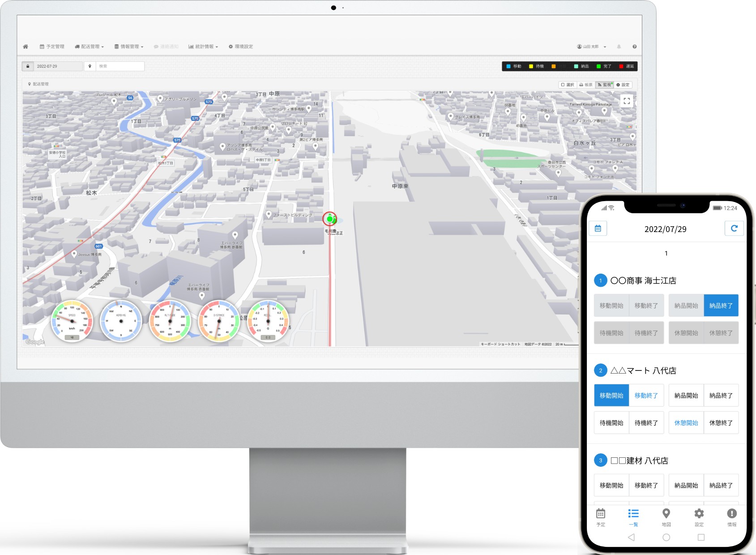The height and width of the screenshot is (555, 756).
Task: Expand the 配送管理 dropdown menu
Action: pyautogui.click(x=90, y=47)
